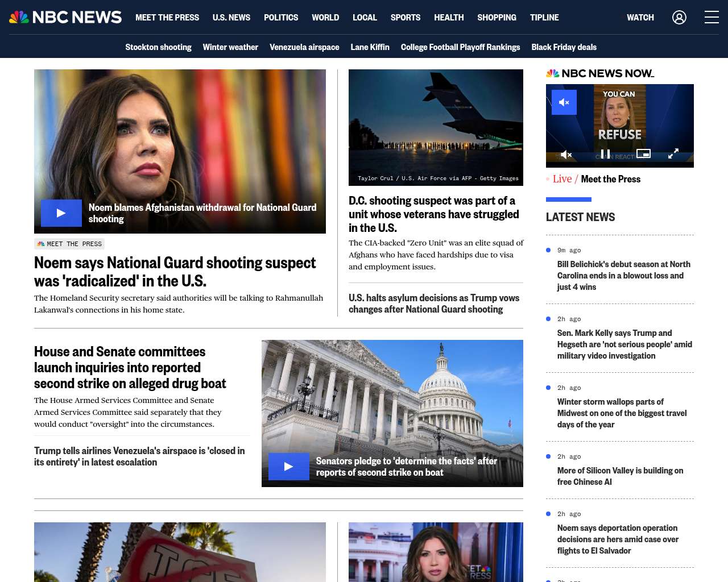
Task: Open the Stockton shooting trending topic
Action: pyautogui.click(x=158, y=47)
